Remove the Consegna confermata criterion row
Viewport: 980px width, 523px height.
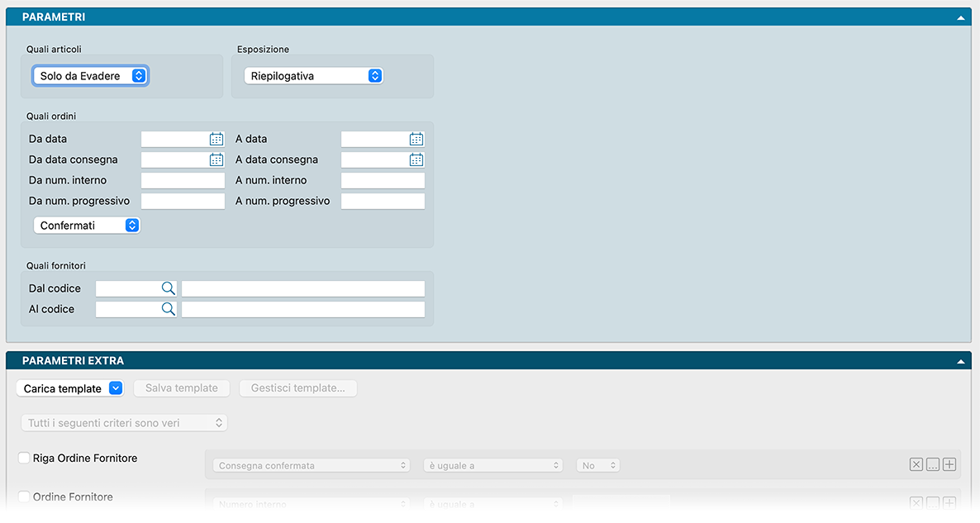point(916,465)
